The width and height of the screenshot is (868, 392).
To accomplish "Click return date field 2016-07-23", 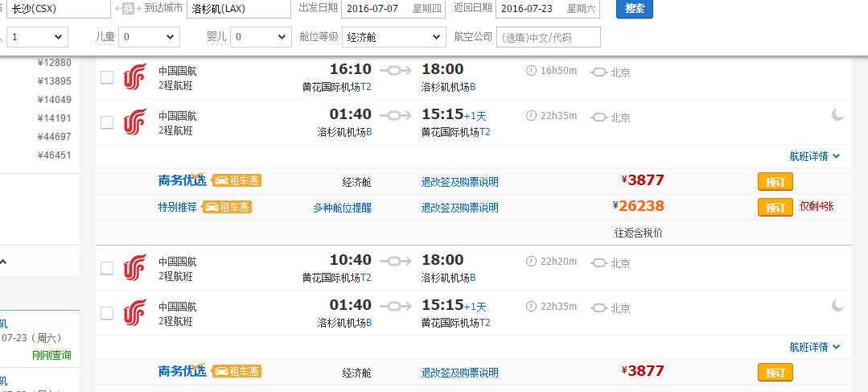I will 548,9.
